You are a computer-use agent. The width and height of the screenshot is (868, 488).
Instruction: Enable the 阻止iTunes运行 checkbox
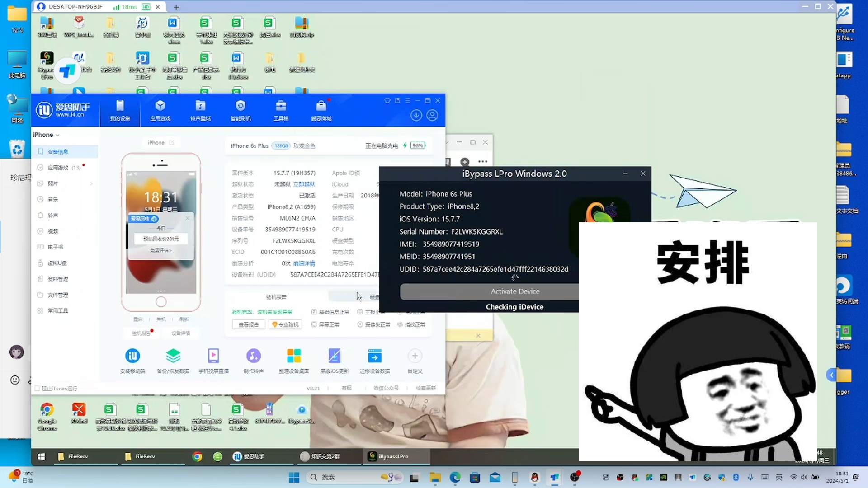38,389
